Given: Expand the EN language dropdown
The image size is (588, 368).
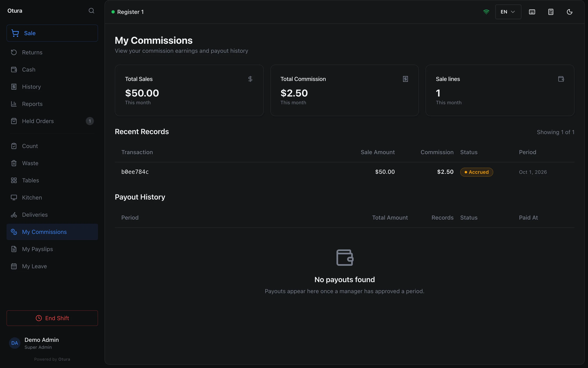Looking at the screenshot, I should point(508,12).
